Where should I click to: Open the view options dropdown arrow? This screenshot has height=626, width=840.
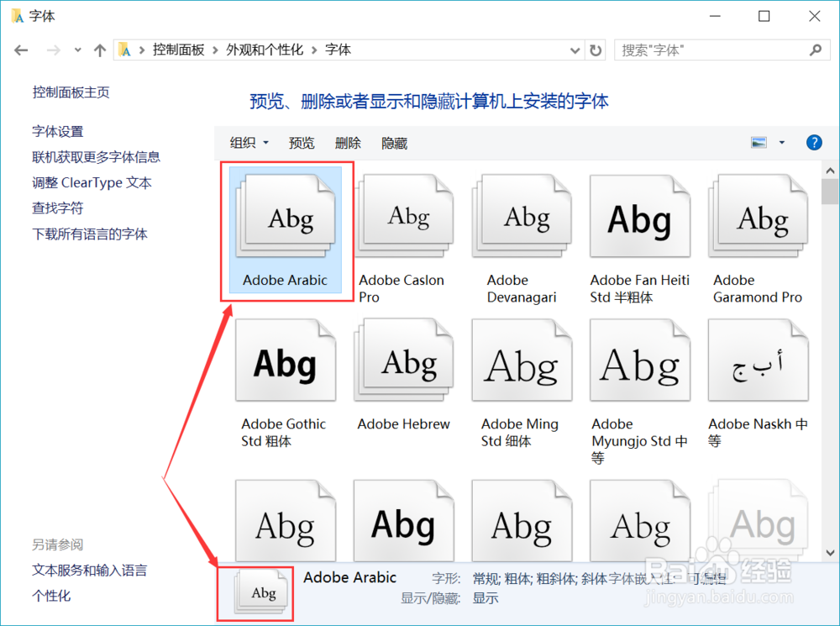click(x=781, y=143)
